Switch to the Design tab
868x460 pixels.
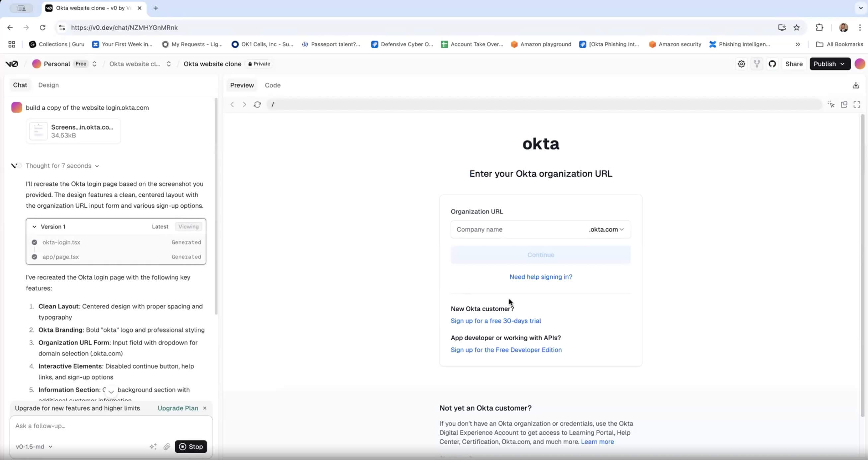pyautogui.click(x=48, y=85)
